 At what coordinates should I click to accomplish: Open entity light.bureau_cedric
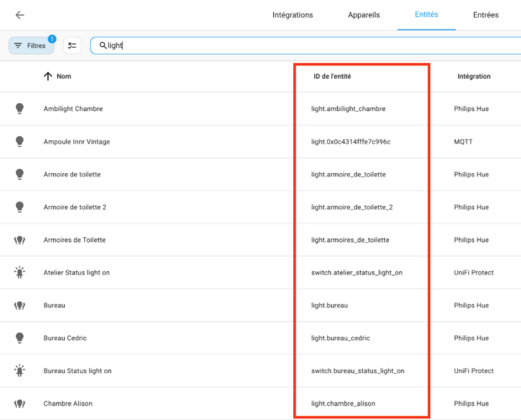click(340, 338)
